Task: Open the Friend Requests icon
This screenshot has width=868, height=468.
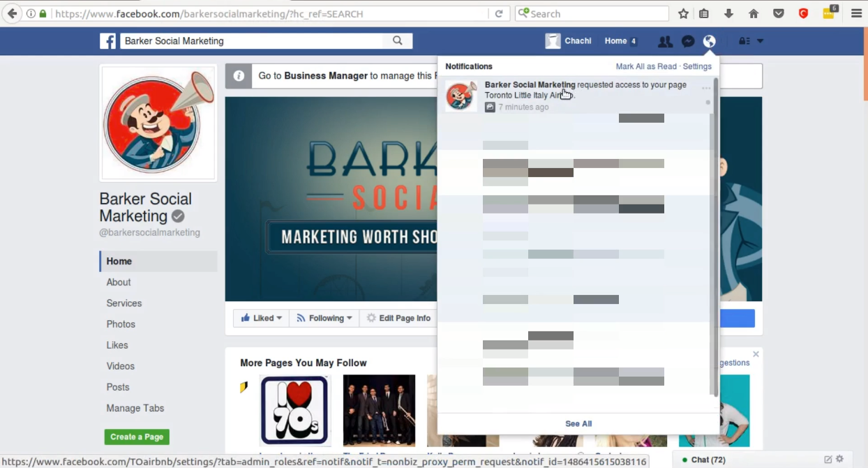Action: click(666, 42)
